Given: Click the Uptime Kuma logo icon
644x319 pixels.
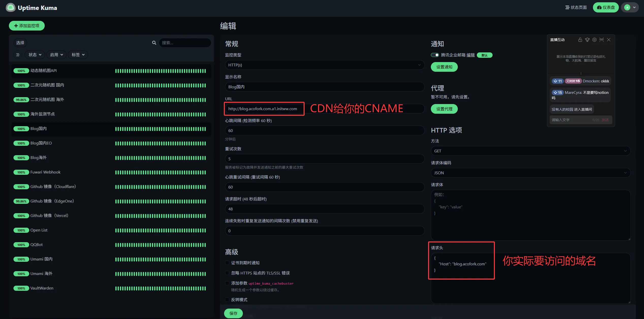Looking at the screenshot, I should click(x=10, y=8).
